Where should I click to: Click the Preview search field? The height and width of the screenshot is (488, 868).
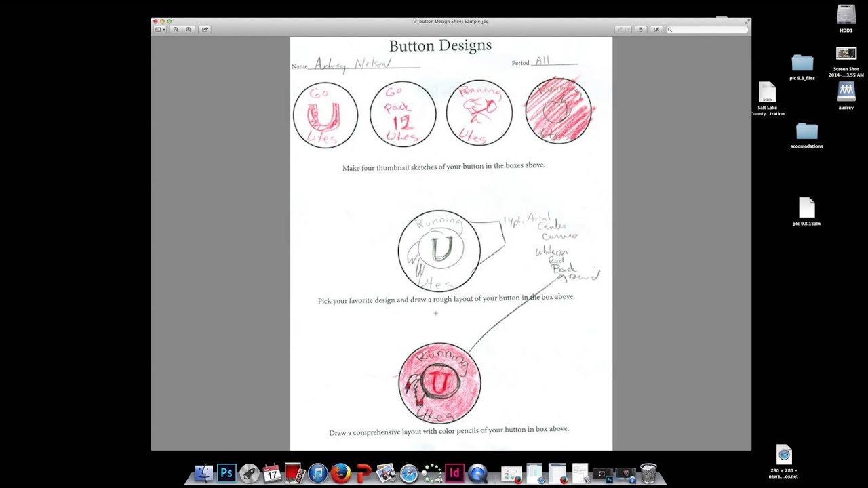707,29
